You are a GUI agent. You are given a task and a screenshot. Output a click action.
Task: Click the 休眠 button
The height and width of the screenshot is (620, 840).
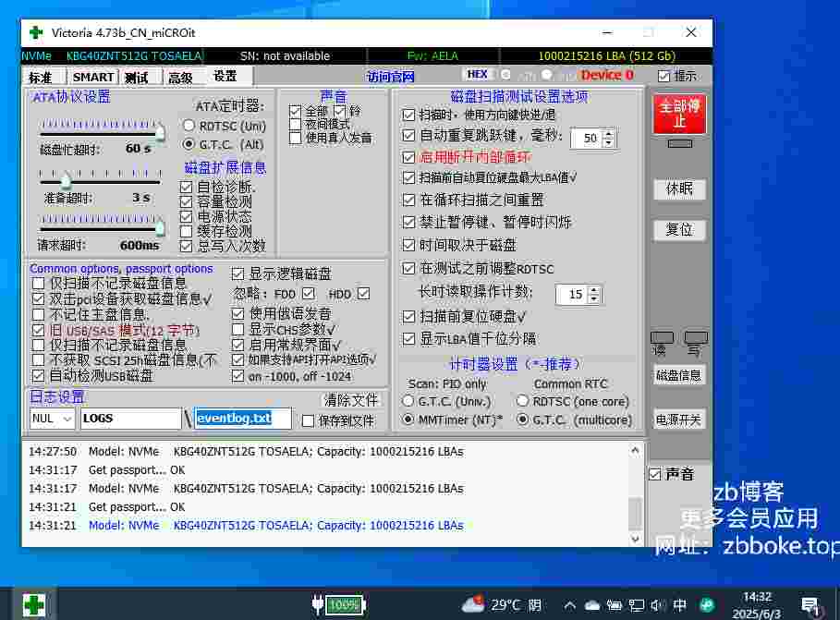point(679,188)
